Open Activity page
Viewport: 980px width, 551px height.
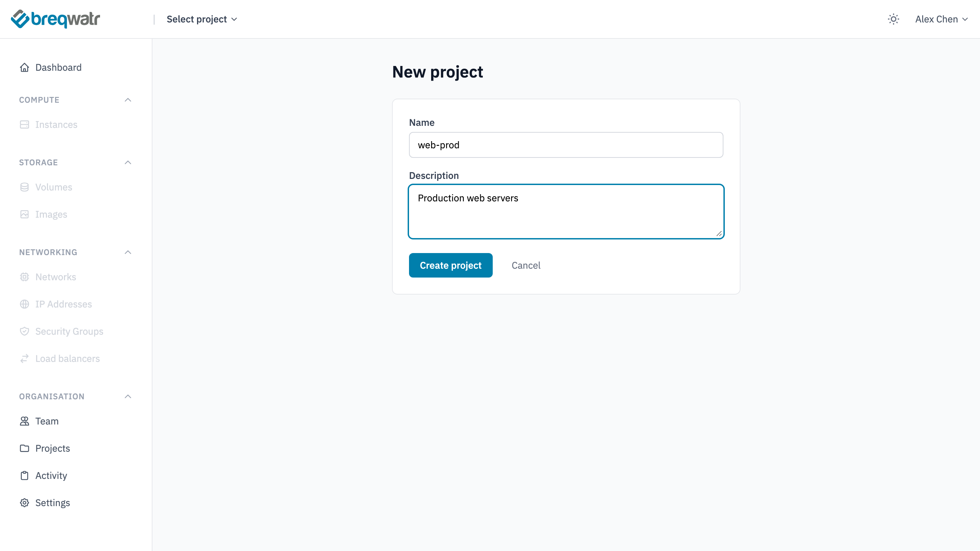click(51, 475)
